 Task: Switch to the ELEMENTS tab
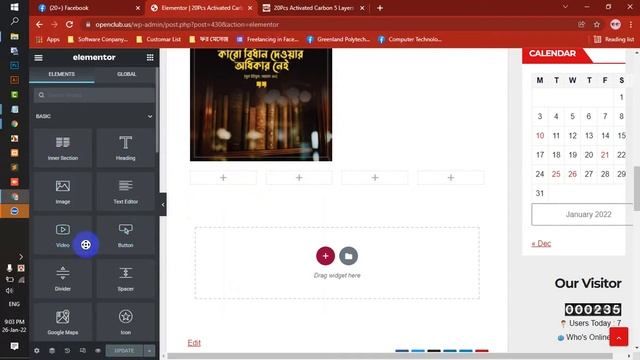[62, 74]
